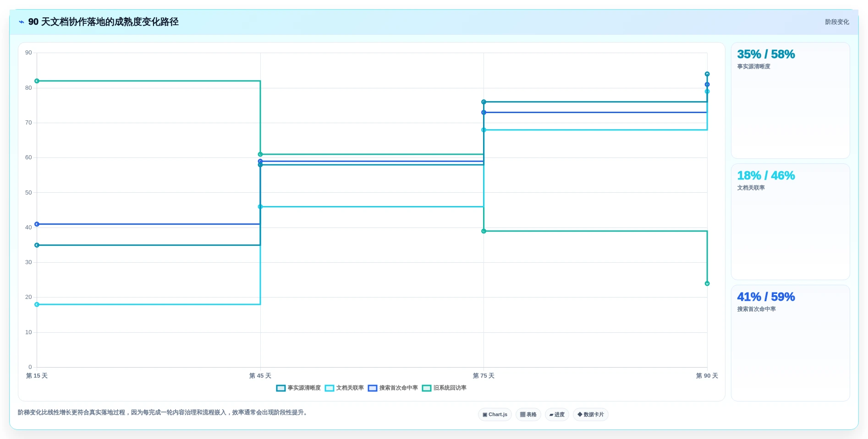Click the 第 75 天 axis label
Screen dimensions: 868x439
tap(483, 376)
